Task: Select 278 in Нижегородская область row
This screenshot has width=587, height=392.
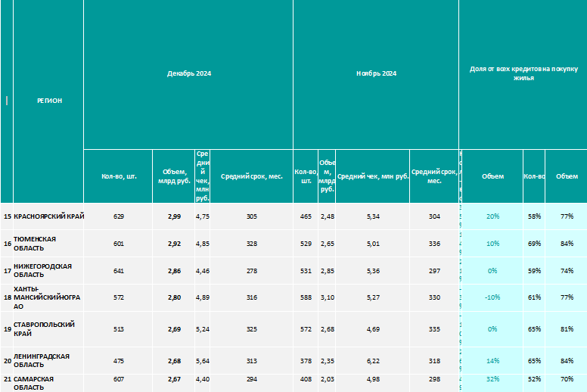Action: [x=252, y=271]
